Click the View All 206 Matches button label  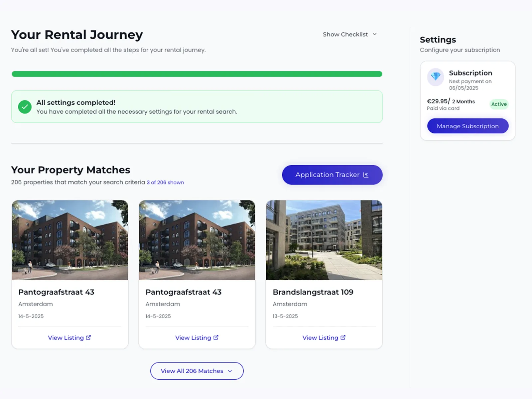coord(192,371)
